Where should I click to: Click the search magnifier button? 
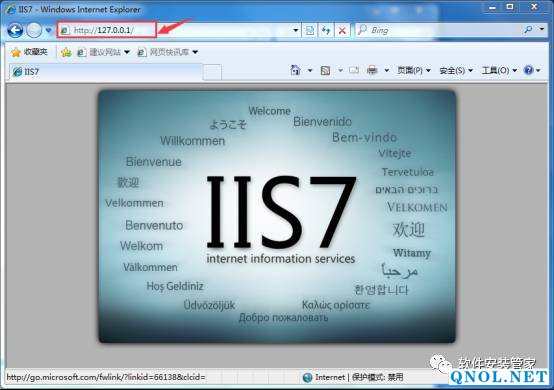click(528, 30)
